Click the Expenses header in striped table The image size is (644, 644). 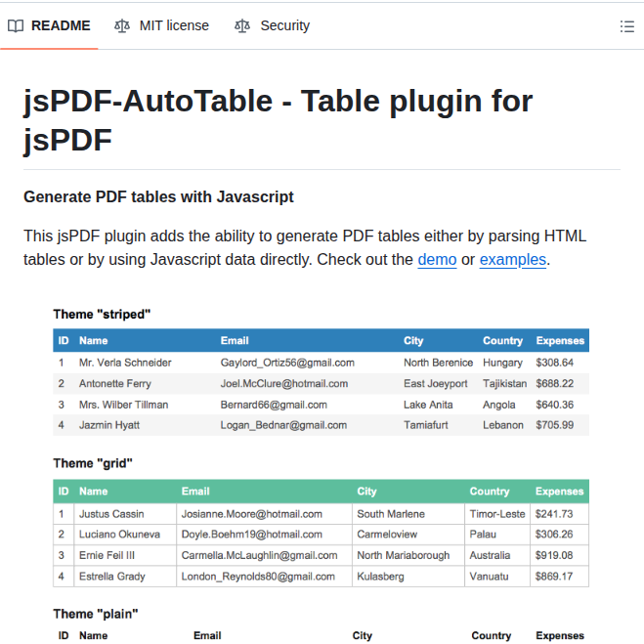click(x=560, y=340)
